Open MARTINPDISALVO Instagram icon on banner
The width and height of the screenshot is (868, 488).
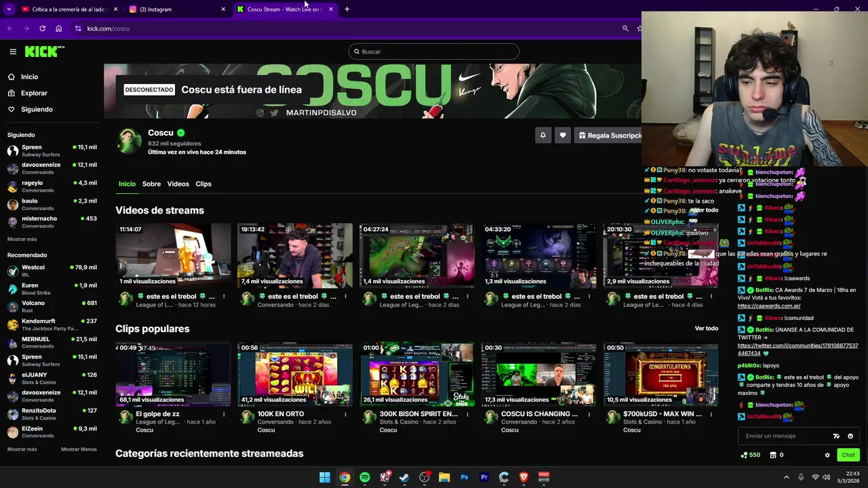coord(260,113)
